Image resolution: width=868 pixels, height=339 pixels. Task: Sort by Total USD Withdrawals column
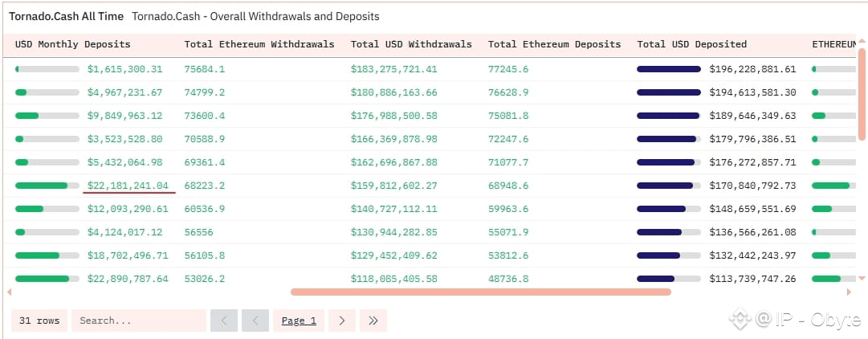point(411,44)
